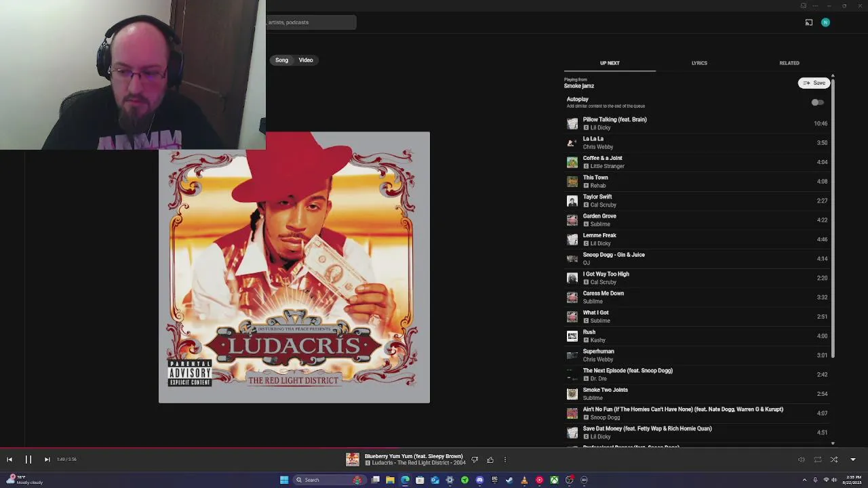Play What I Got by Sublime
868x488 pixels.
(698, 317)
